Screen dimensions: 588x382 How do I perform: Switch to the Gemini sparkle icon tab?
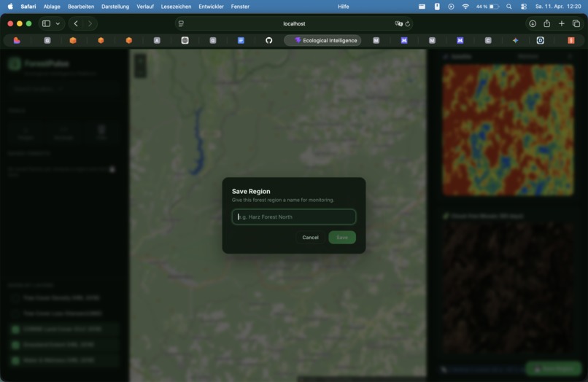516,40
